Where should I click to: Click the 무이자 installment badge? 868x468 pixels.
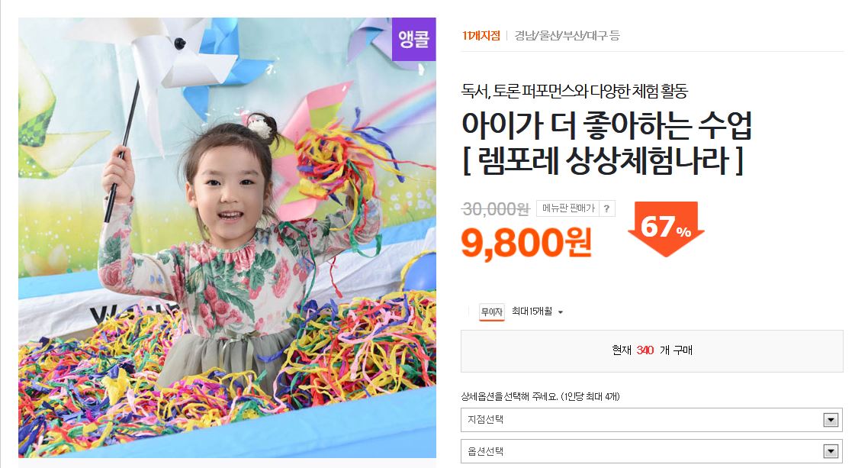pos(491,312)
